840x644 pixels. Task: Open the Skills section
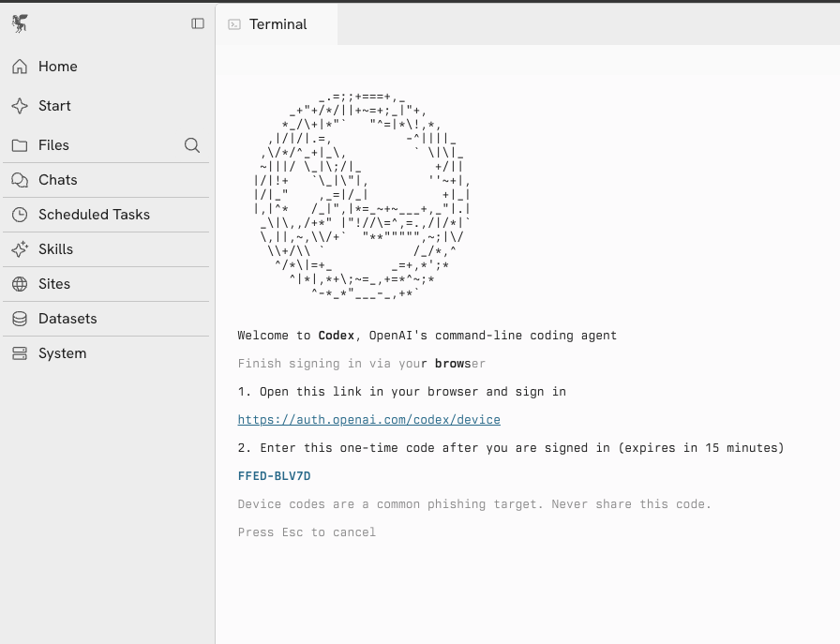coord(106,249)
